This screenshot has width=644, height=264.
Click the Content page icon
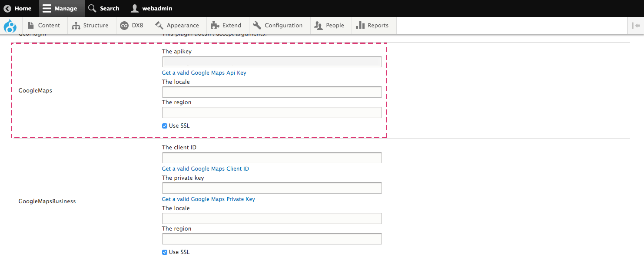click(x=31, y=25)
